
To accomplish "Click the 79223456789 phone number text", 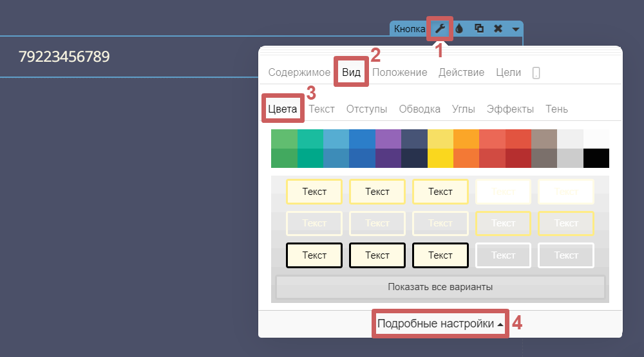I will pyautogui.click(x=64, y=57).
